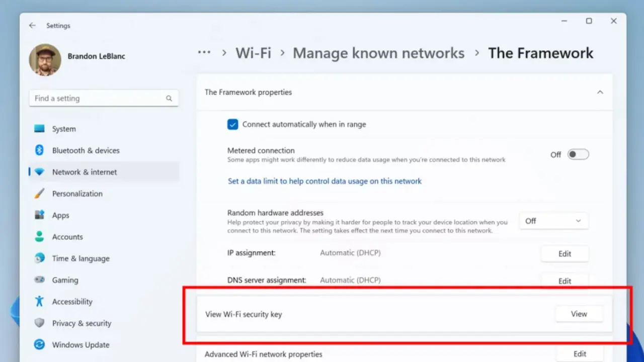
Task: Click the Apps icon in sidebar
Action: [x=39, y=215]
